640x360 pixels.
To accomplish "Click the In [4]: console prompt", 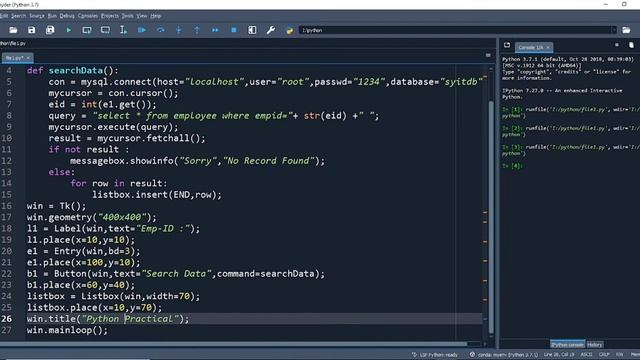I will point(512,166).
